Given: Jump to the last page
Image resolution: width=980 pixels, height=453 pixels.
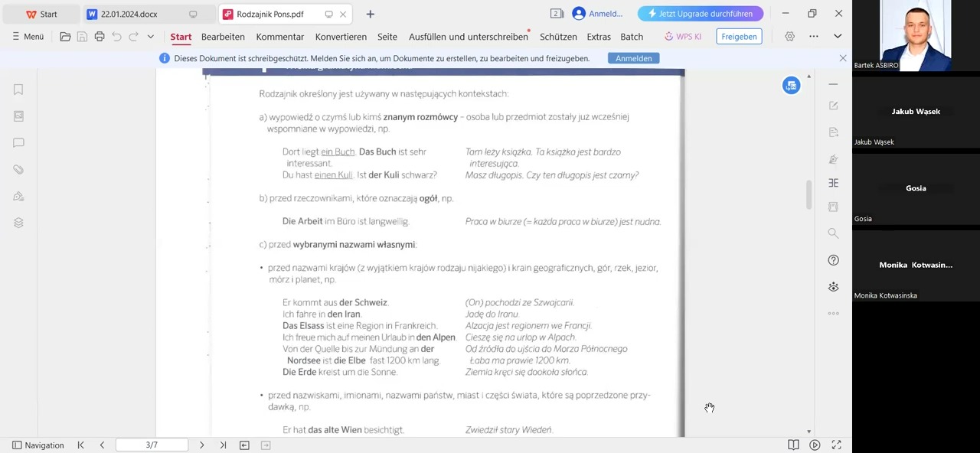Looking at the screenshot, I should coord(223,445).
